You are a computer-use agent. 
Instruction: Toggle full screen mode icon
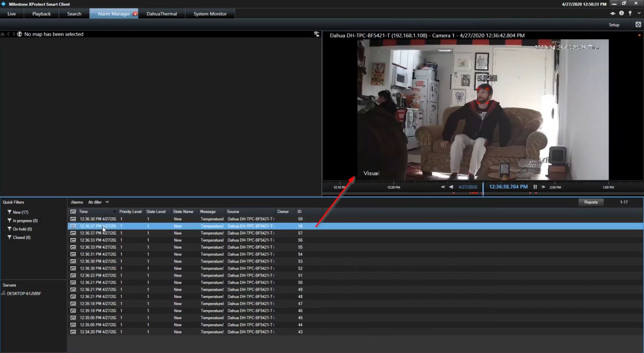pyautogui.click(x=638, y=24)
